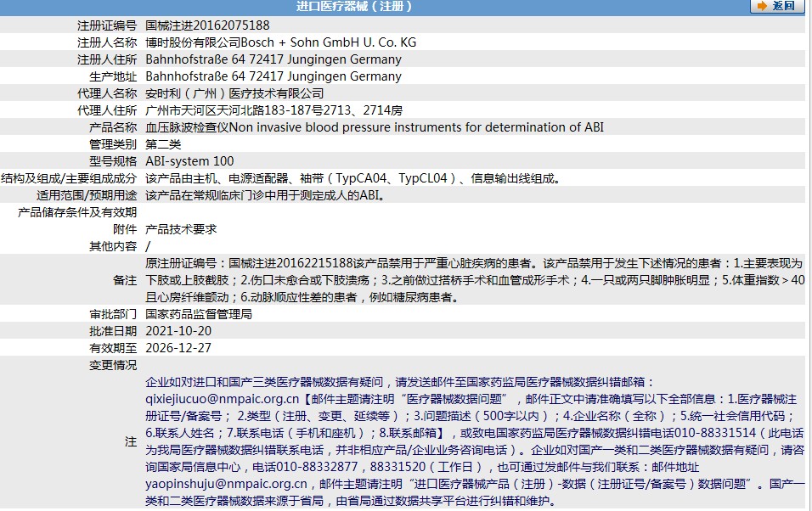The height and width of the screenshot is (511, 812).
Task: Click the 审批部门 label
Action: [x=113, y=314]
